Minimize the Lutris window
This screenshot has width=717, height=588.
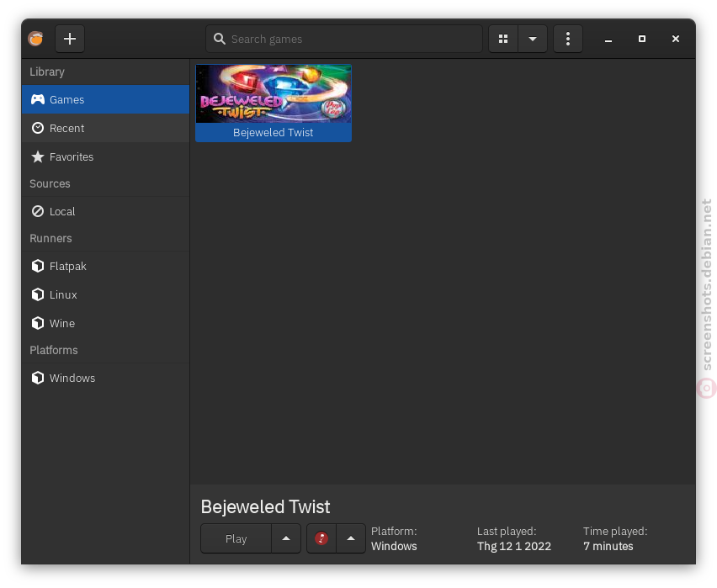point(608,40)
